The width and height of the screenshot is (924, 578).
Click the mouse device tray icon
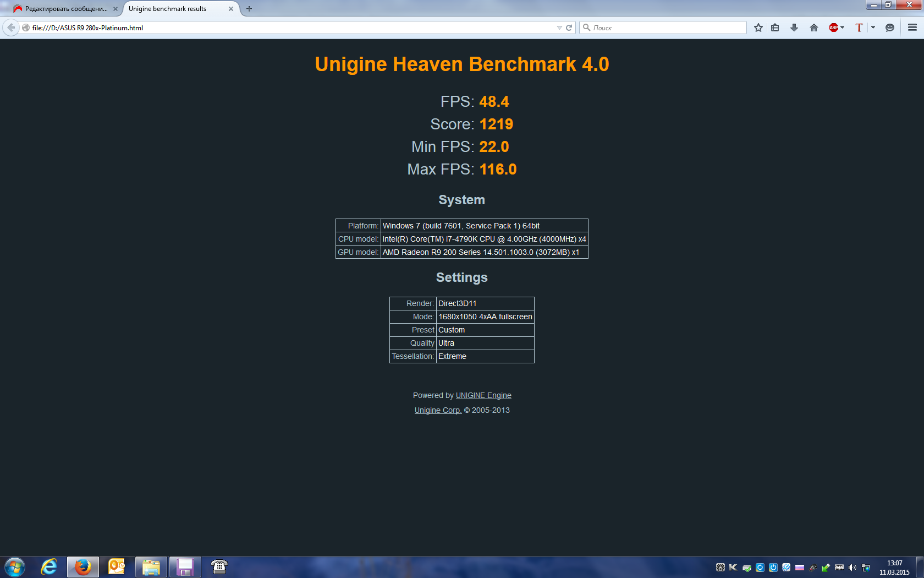(x=813, y=568)
